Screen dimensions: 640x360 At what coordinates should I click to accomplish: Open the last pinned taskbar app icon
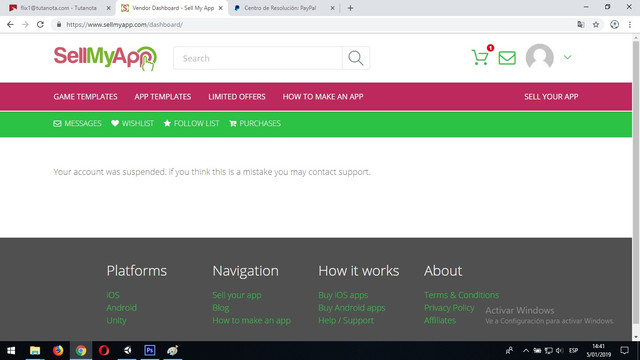tap(173, 350)
